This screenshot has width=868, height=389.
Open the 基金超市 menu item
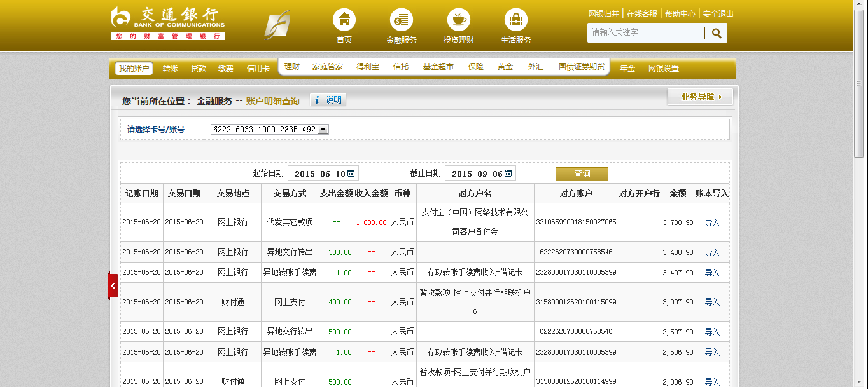click(438, 67)
